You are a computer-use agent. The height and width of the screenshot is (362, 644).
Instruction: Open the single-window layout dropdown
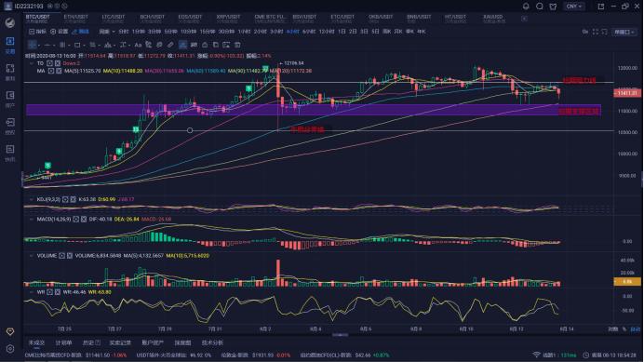pos(624,32)
